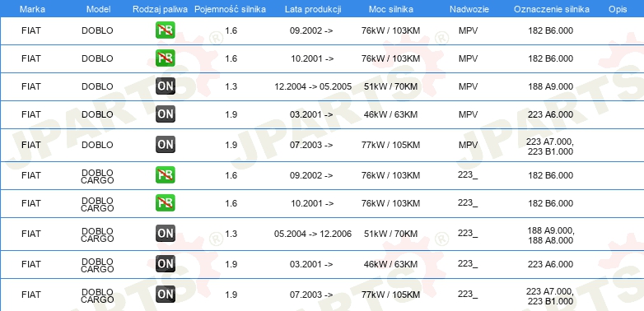Click ON icon for Doblo Cargo 1.3 row

165,234
